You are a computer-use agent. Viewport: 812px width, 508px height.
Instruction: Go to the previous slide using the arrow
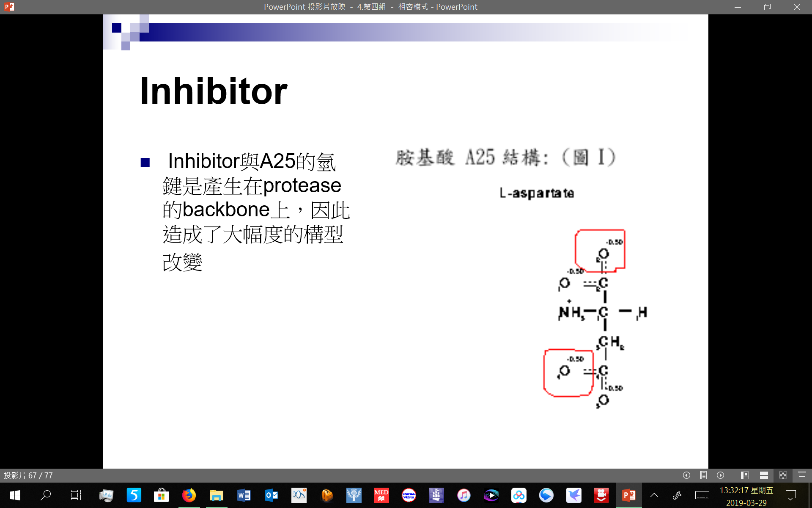686,475
